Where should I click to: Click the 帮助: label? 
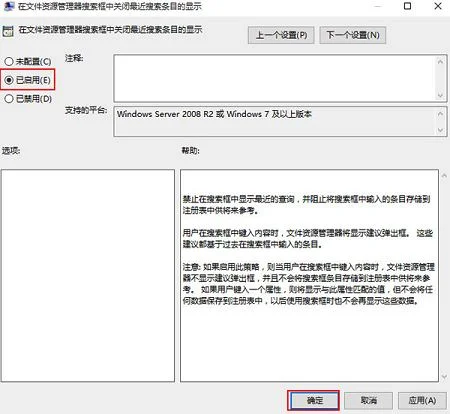click(191, 151)
